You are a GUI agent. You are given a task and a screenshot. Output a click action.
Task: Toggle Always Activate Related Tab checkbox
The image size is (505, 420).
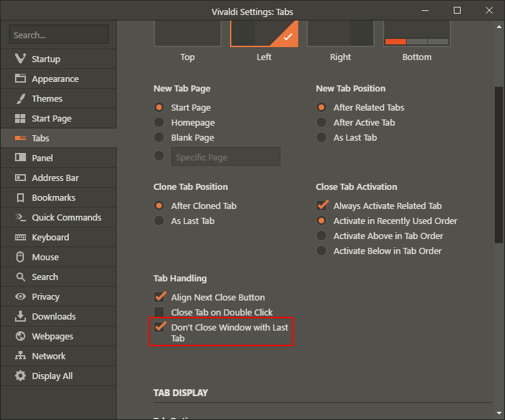[x=321, y=206]
